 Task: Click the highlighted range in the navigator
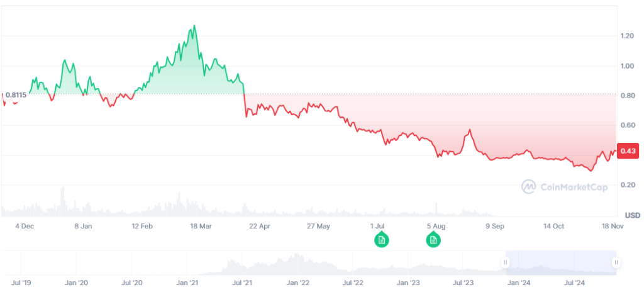click(560, 262)
